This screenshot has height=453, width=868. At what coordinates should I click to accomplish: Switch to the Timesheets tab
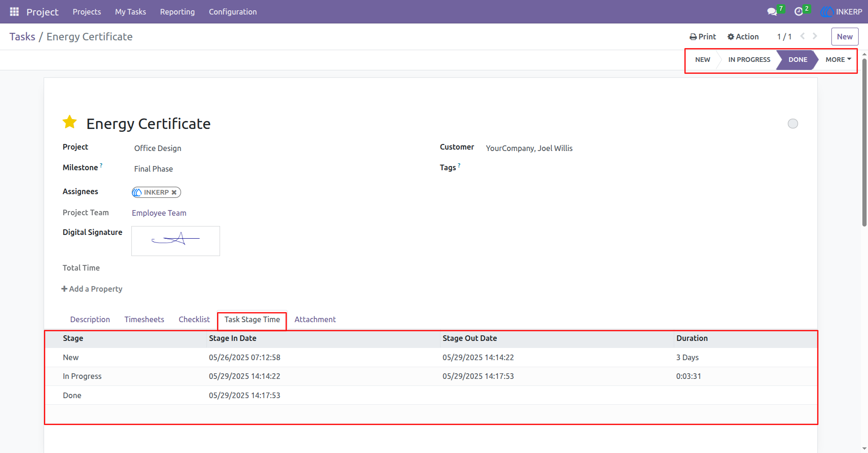point(144,319)
